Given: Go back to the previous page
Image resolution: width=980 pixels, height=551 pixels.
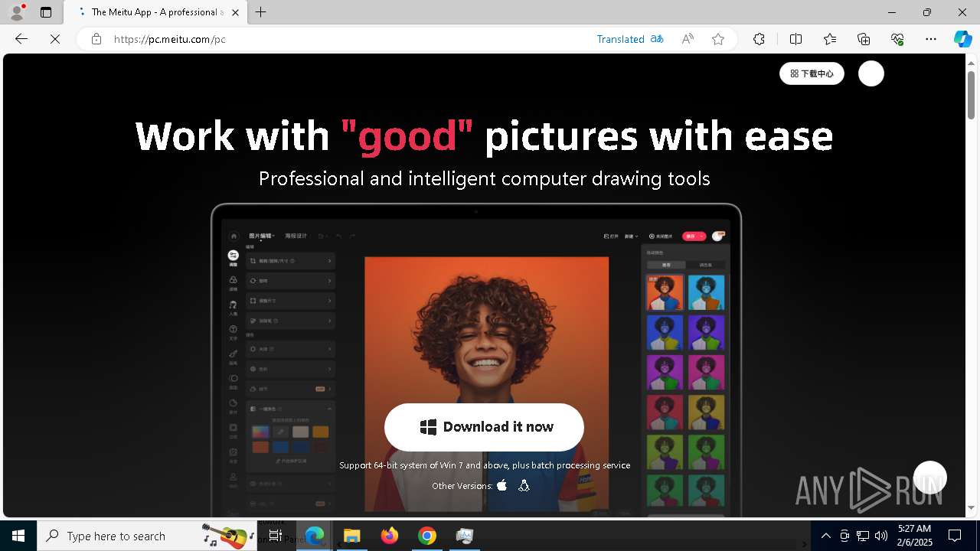Looking at the screenshot, I should (x=21, y=39).
